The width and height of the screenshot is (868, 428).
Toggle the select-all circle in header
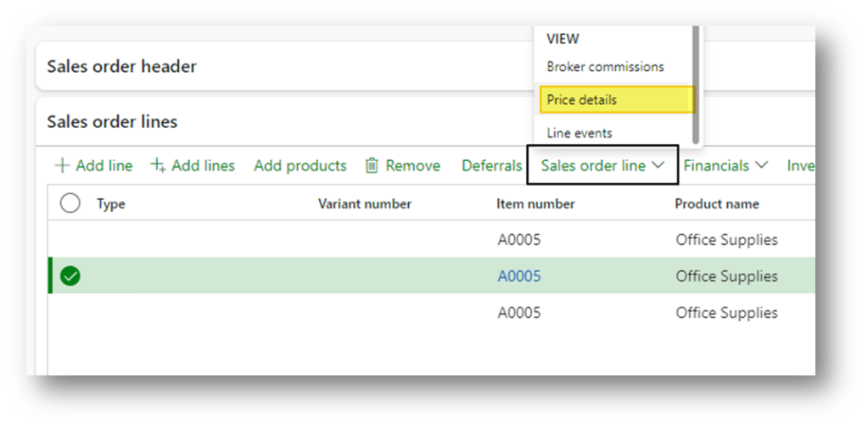tap(70, 203)
